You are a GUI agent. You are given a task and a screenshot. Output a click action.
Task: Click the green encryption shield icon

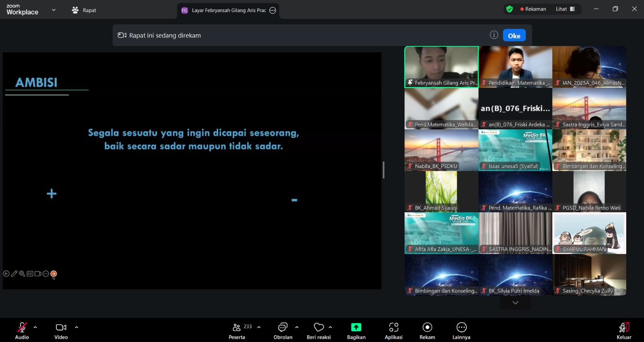510,9
